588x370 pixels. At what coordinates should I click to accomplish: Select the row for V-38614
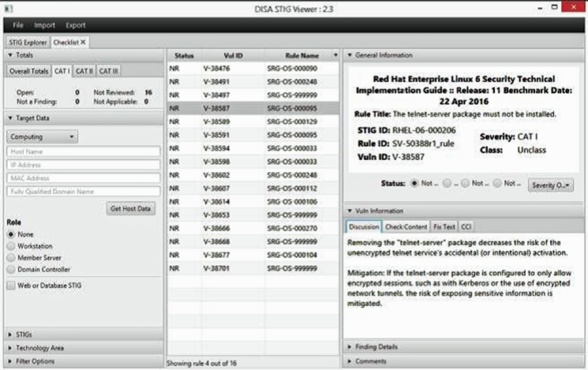(253, 202)
